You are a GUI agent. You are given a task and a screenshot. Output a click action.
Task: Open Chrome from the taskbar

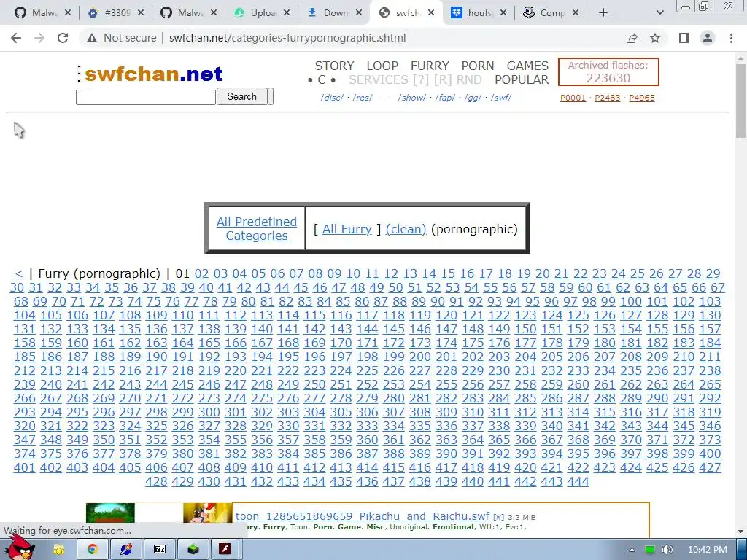pos(93,549)
